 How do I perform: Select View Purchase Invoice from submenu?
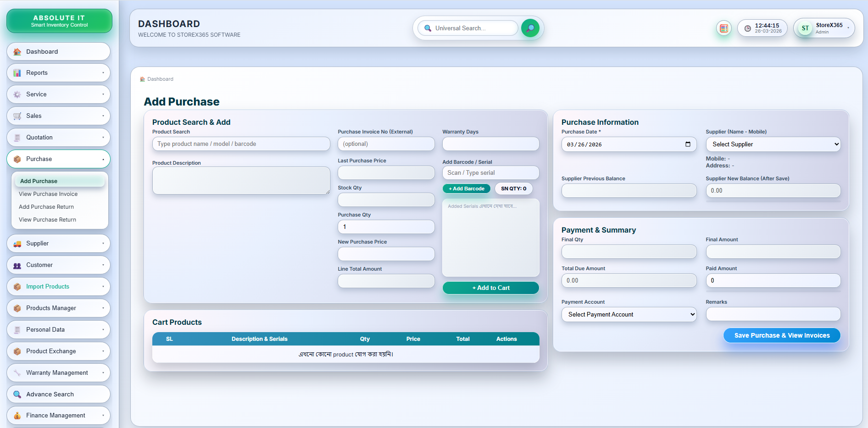[48, 194]
